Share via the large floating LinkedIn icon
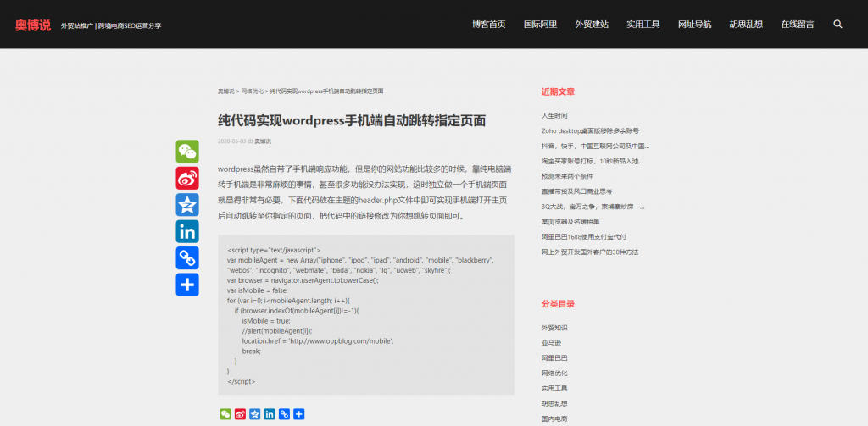 (x=187, y=231)
